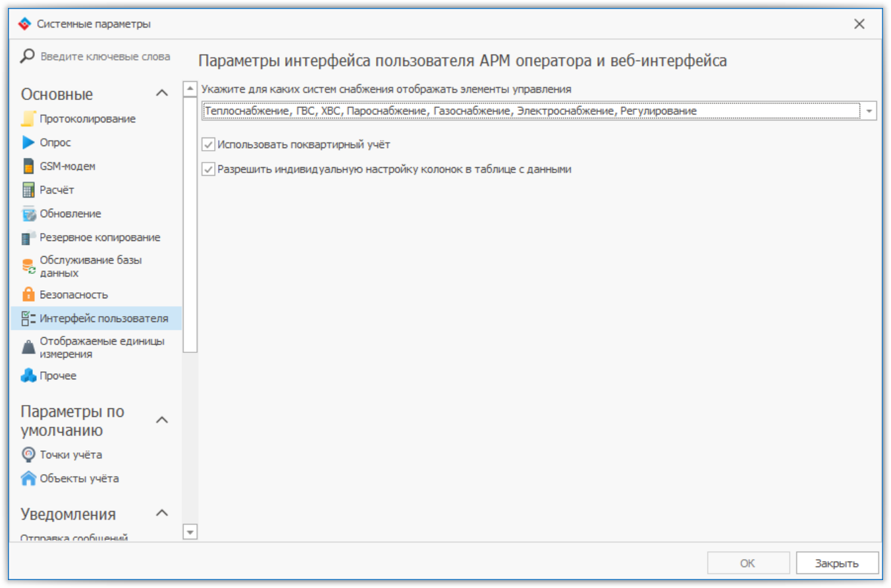Click the search magnifier icon
This screenshot has height=588, width=891.
[x=28, y=57]
